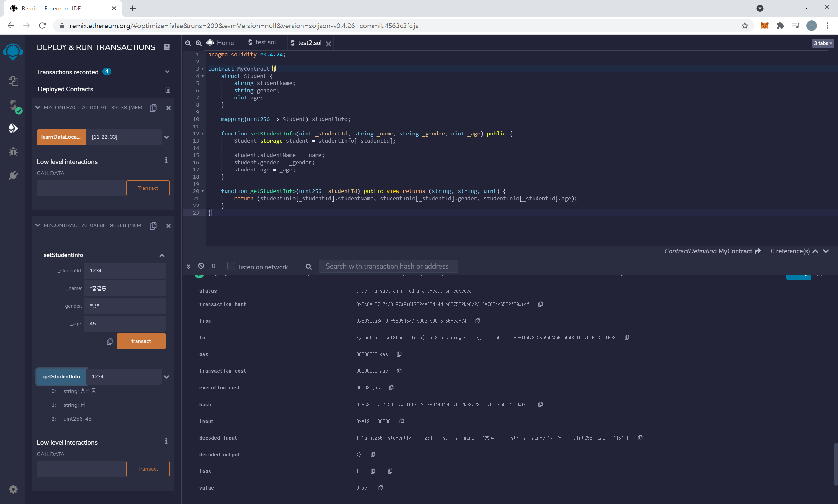
Task: Switch to the test.sol tab
Action: (262, 43)
